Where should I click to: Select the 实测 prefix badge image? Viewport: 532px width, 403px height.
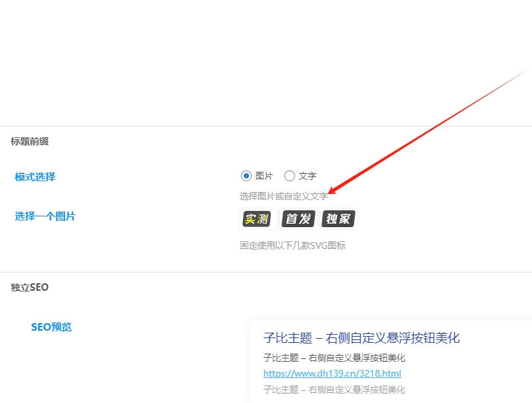[257, 218]
